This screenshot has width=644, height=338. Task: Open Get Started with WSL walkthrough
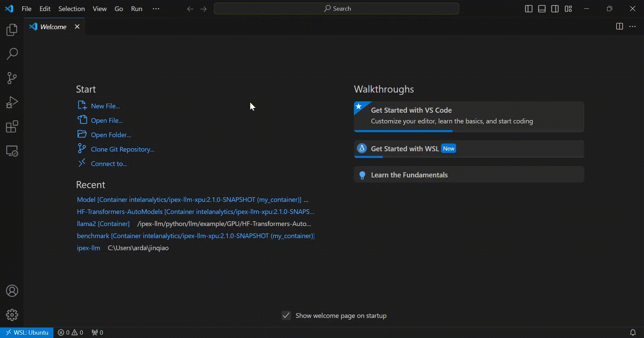[x=469, y=149]
